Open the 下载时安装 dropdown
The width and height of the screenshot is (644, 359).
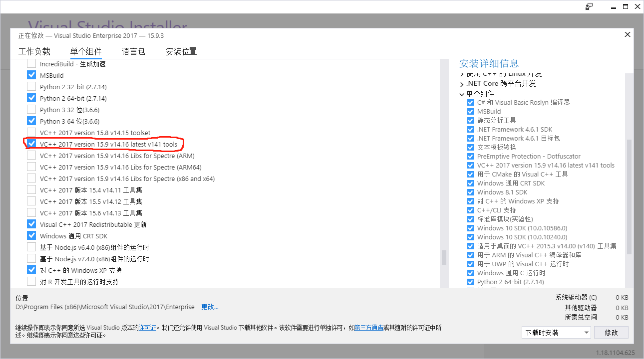coord(556,332)
